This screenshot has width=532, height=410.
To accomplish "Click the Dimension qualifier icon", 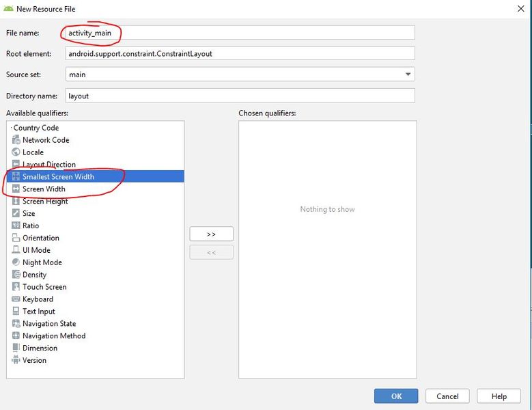I will click(16, 348).
